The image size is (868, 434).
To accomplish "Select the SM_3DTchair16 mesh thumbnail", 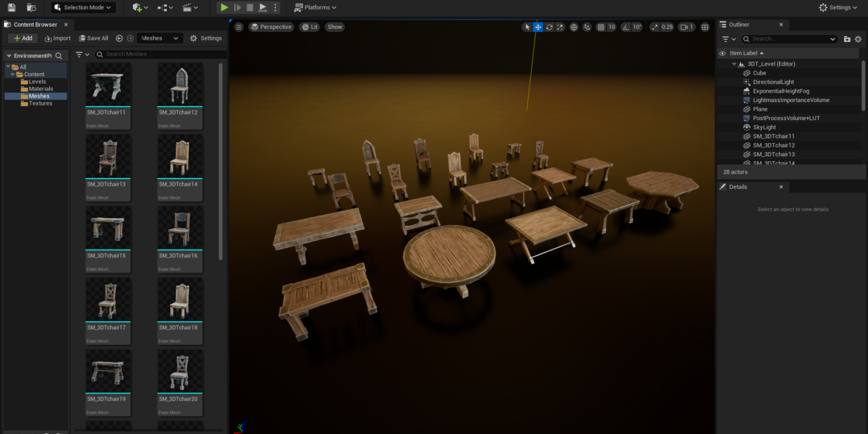I will click(180, 239).
